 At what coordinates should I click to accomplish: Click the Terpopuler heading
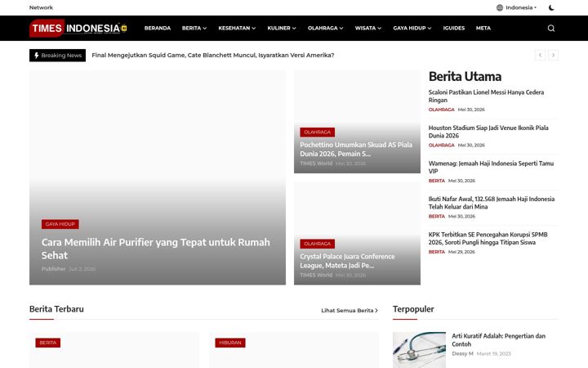[413, 309]
